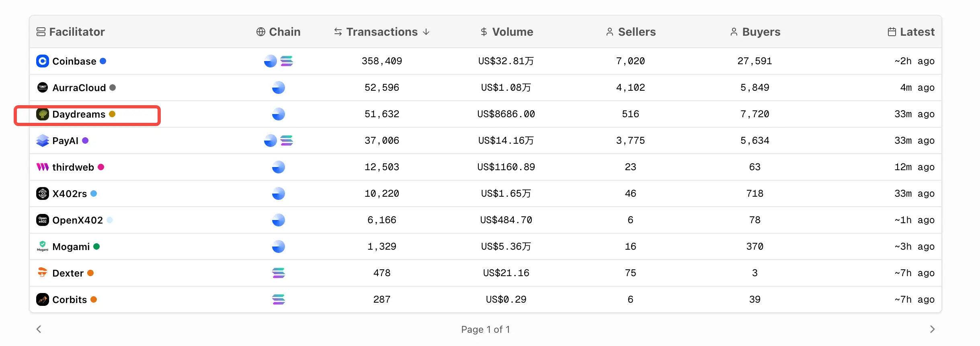Click the Coinbase logo icon
The height and width of the screenshot is (346, 980).
(43, 61)
